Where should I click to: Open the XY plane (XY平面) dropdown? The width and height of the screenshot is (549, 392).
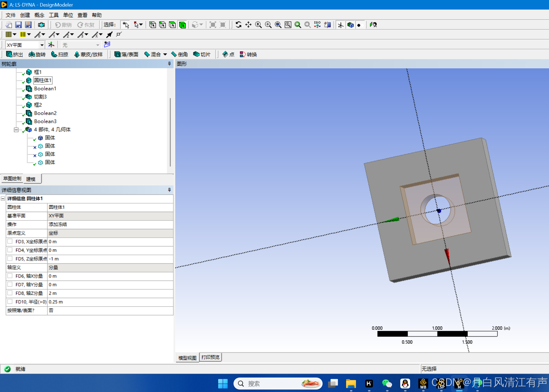42,45
